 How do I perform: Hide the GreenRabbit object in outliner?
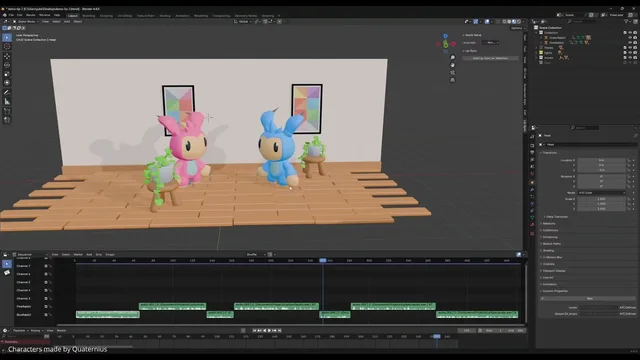pos(630,38)
